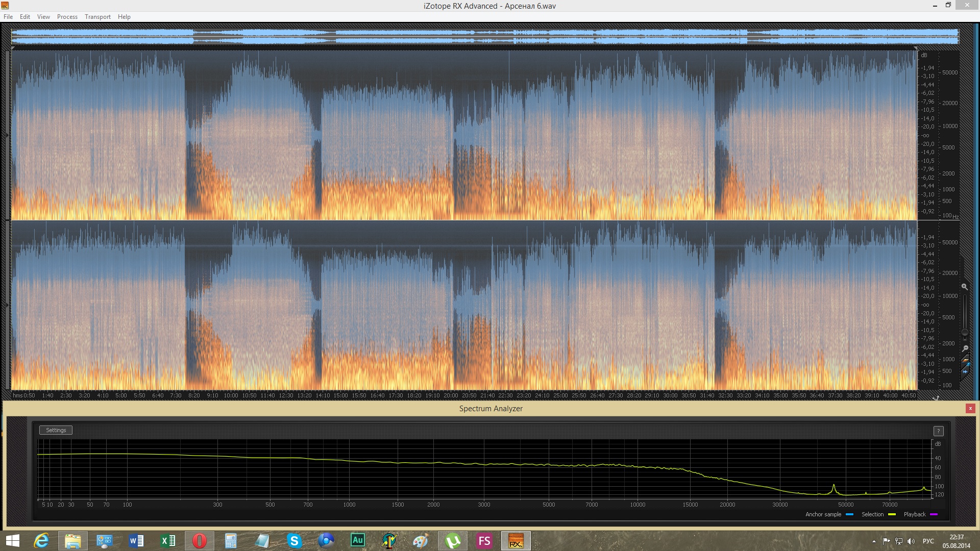The height and width of the screenshot is (551, 980).
Task: Open the File menu
Action: click(8, 17)
